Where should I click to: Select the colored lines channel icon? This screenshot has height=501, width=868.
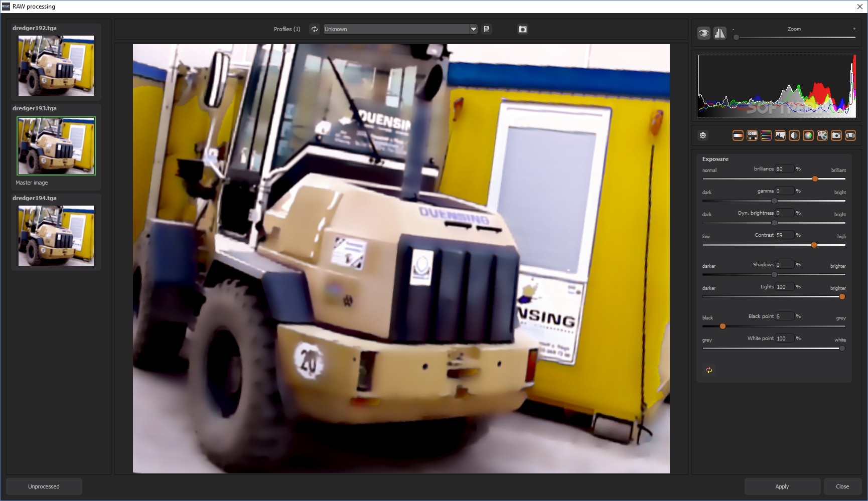click(766, 135)
